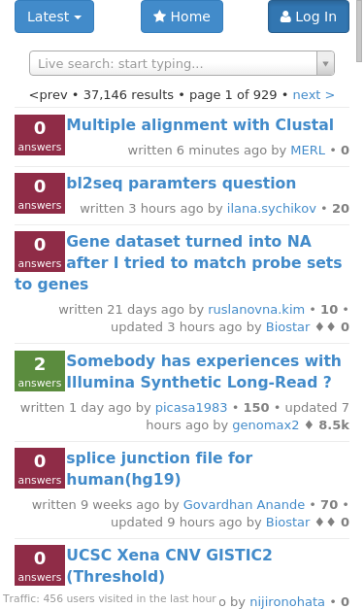View ilana.sychikov user profile
The width and height of the screenshot is (364, 609).
[x=272, y=208]
